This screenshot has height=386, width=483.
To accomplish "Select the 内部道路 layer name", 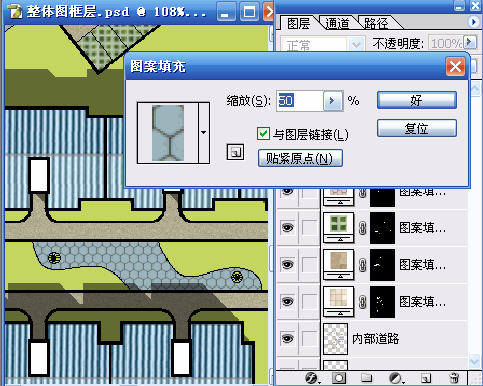I will (x=376, y=339).
